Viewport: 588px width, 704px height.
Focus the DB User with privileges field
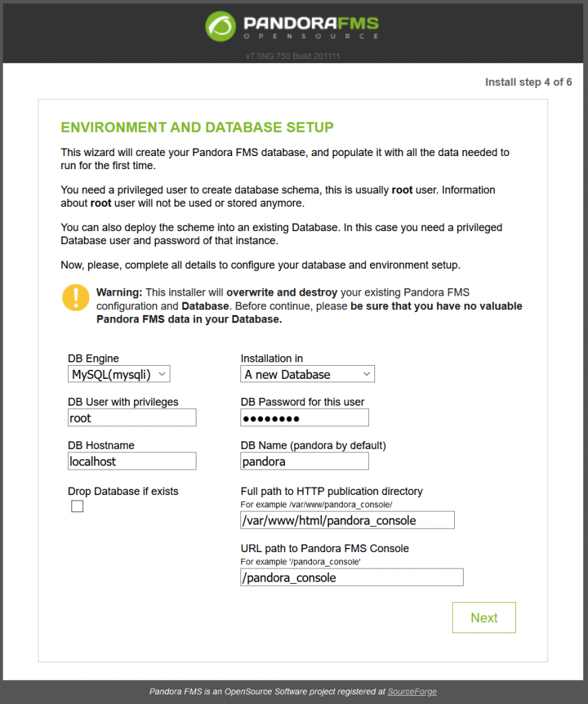click(x=132, y=417)
